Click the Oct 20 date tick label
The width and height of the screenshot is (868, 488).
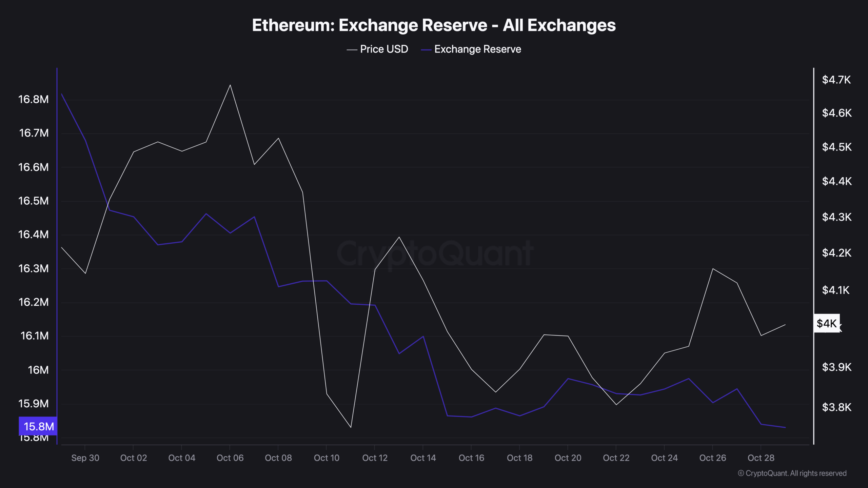568,458
